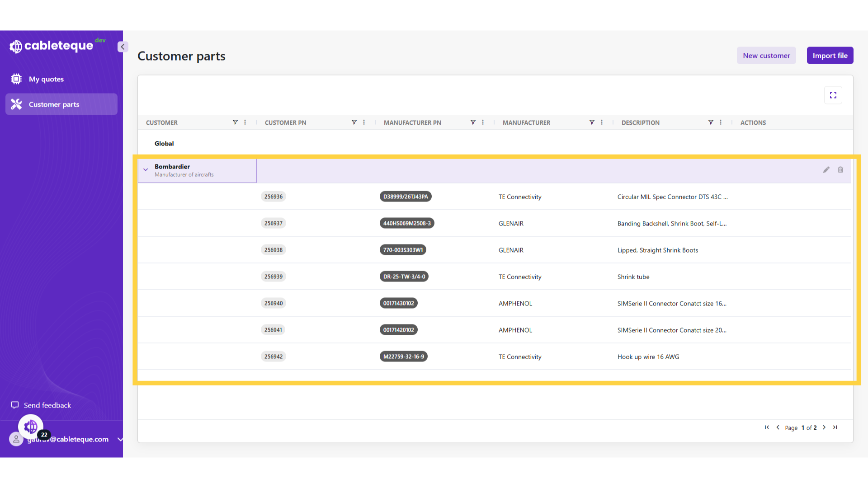Screen dimensions: 868x488
Task: Click manufacturer PN badge D38999/26TJ43PA
Action: 406,197
